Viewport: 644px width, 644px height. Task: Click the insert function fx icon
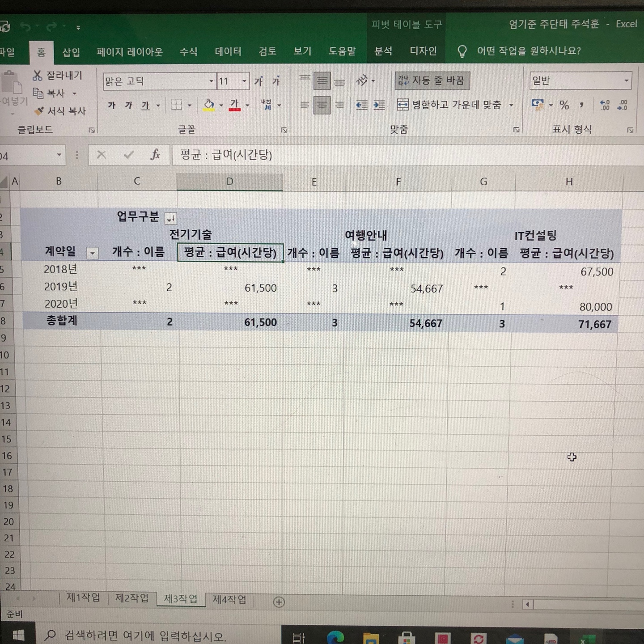coord(155,155)
